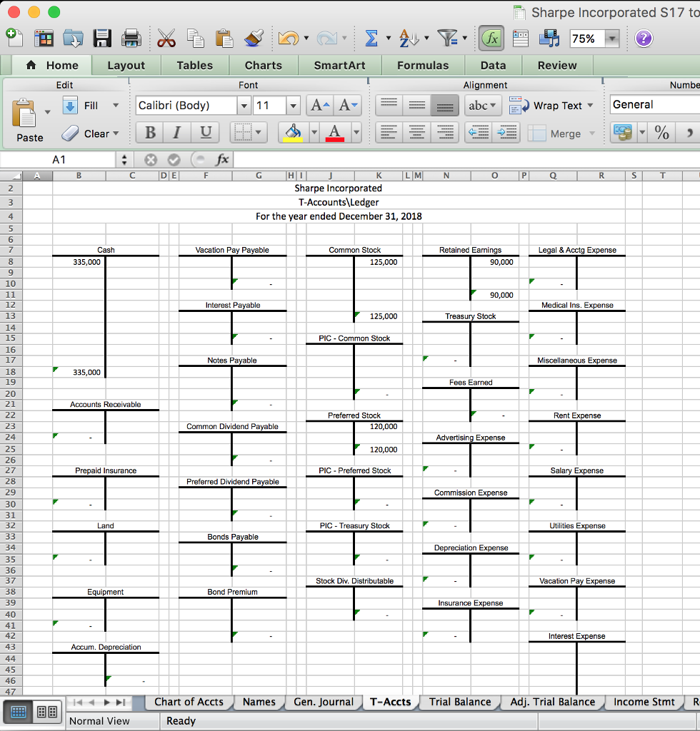700x731 pixels.
Task: Click the purple Help icon
Action: point(644,39)
